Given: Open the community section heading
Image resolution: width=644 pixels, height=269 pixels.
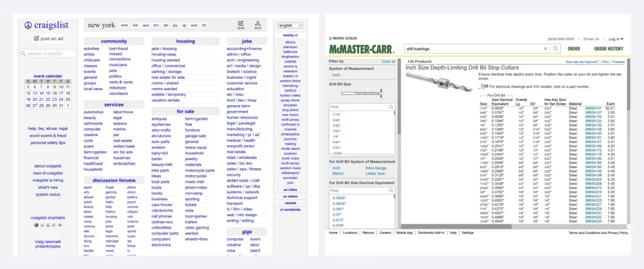Looking at the screenshot, I should pyautogui.click(x=114, y=41).
